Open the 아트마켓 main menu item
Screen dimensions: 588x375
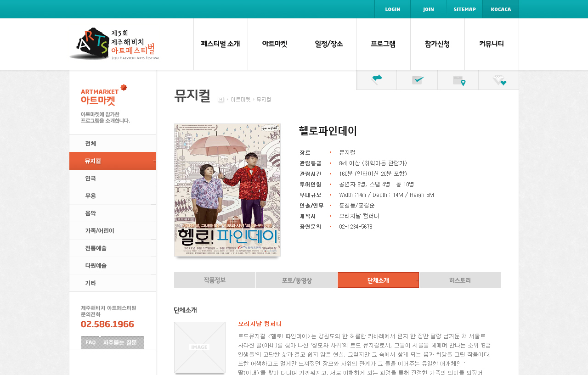(x=275, y=44)
